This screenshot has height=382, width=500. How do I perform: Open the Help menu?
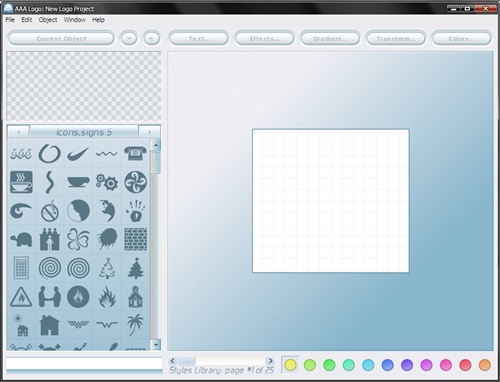tap(98, 20)
